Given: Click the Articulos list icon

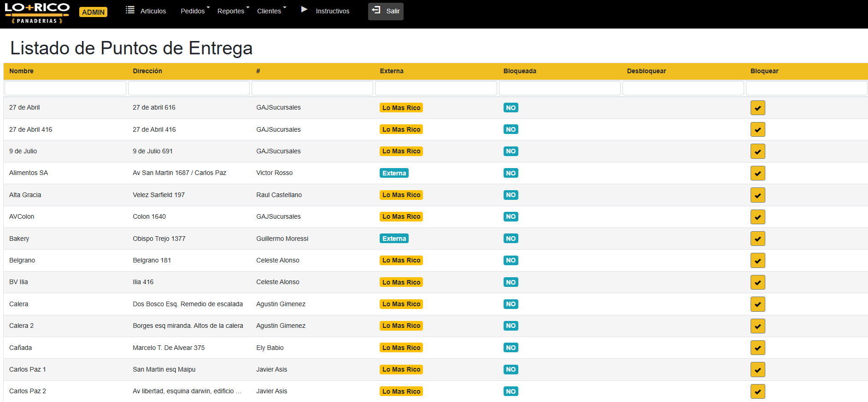Looking at the screenshot, I should click(x=130, y=10).
